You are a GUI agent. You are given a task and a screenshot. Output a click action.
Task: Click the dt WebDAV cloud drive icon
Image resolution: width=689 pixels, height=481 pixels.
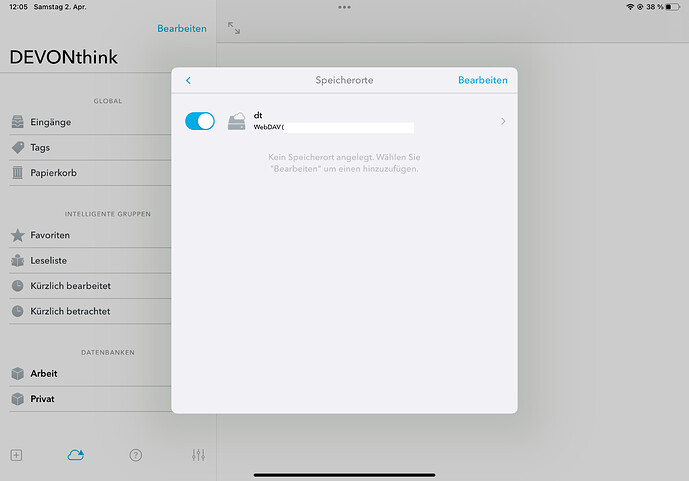click(236, 121)
